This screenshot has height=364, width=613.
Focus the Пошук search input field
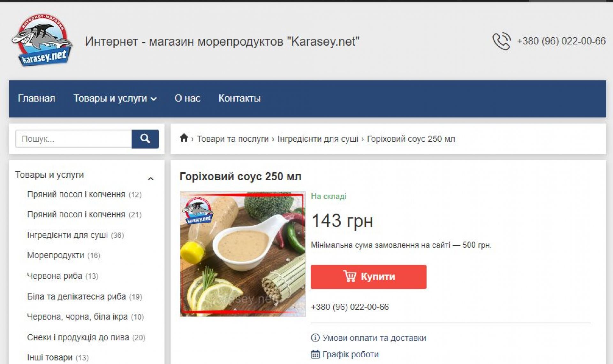pyautogui.click(x=73, y=139)
